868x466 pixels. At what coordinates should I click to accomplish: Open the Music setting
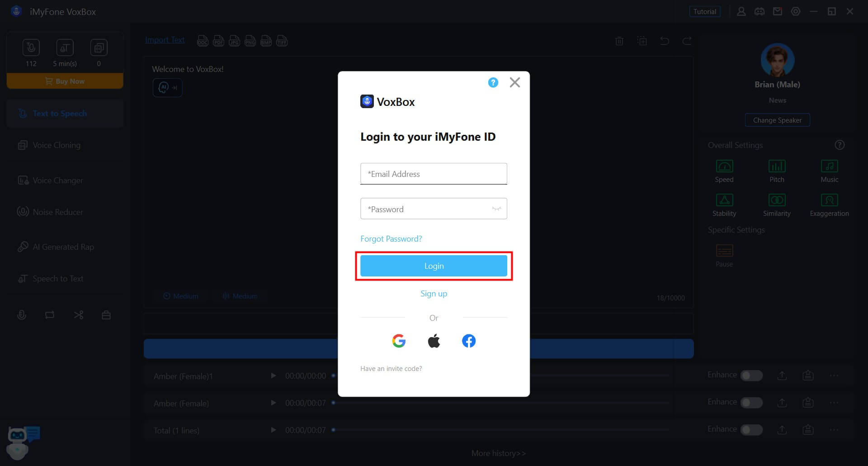[x=829, y=171]
